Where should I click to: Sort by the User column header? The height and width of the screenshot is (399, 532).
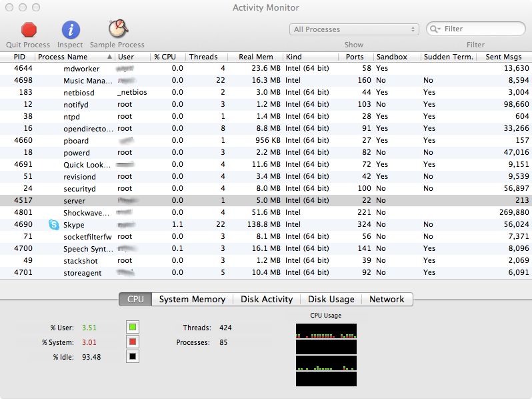point(132,57)
